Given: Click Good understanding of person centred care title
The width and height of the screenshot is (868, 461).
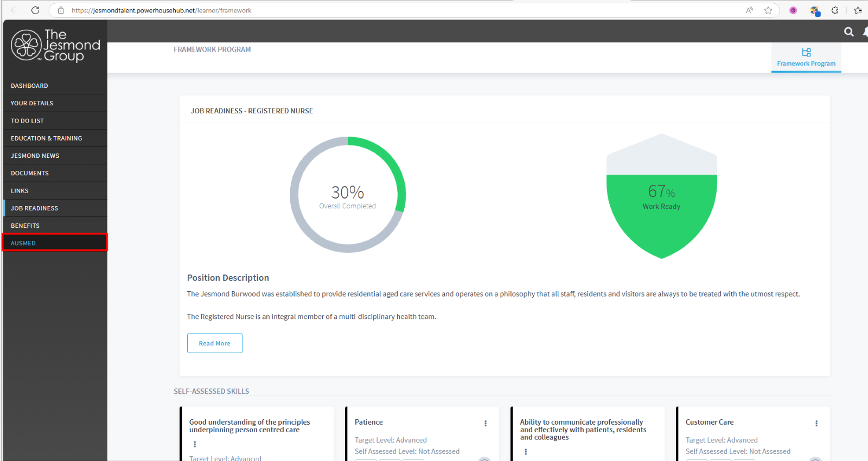Looking at the screenshot, I should pos(250,426).
